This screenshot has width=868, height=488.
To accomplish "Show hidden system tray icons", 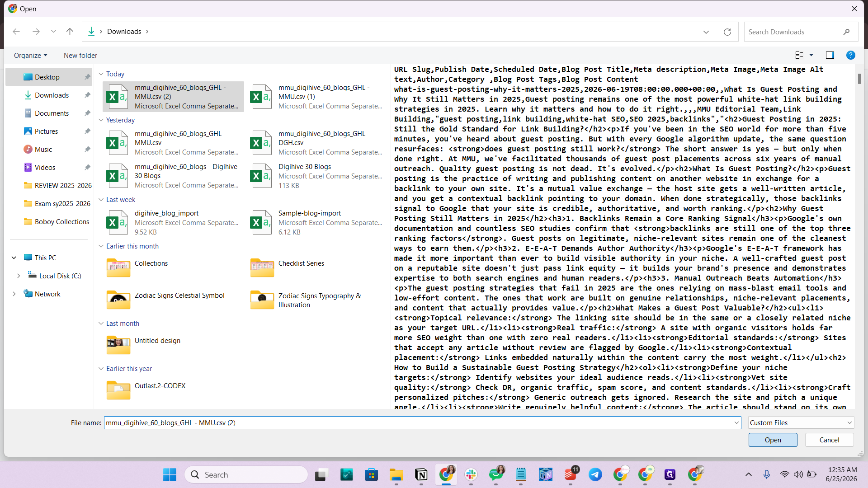I will point(749,474).
